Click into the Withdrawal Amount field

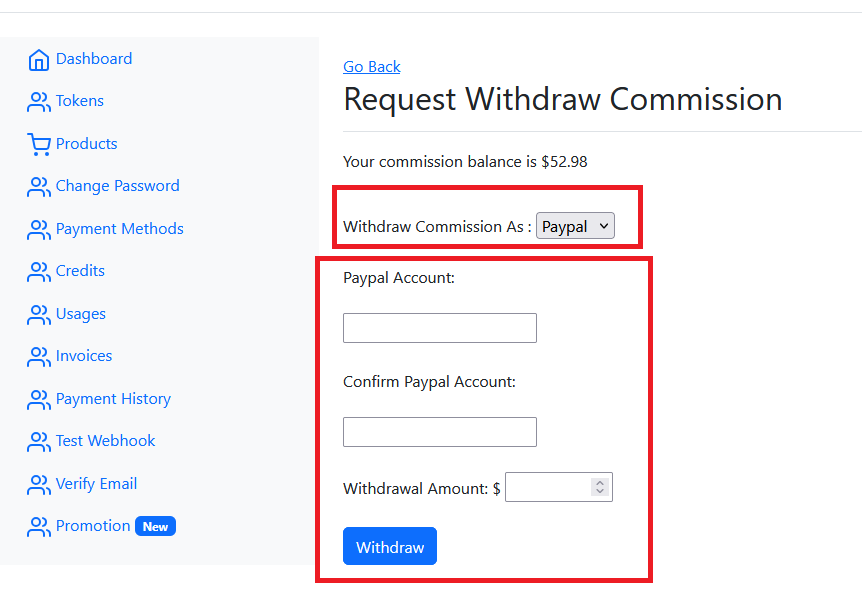548,488
